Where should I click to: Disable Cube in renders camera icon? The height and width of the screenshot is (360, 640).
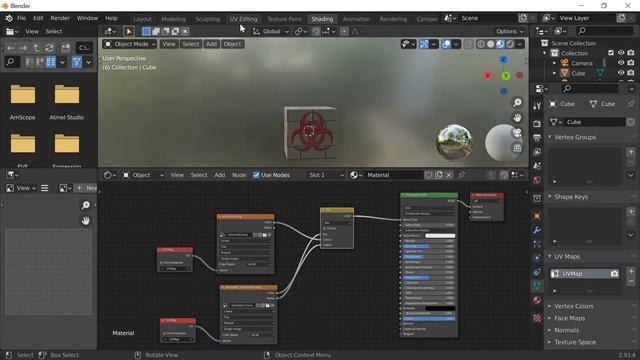pyautogui.click(x=631, y=73)
